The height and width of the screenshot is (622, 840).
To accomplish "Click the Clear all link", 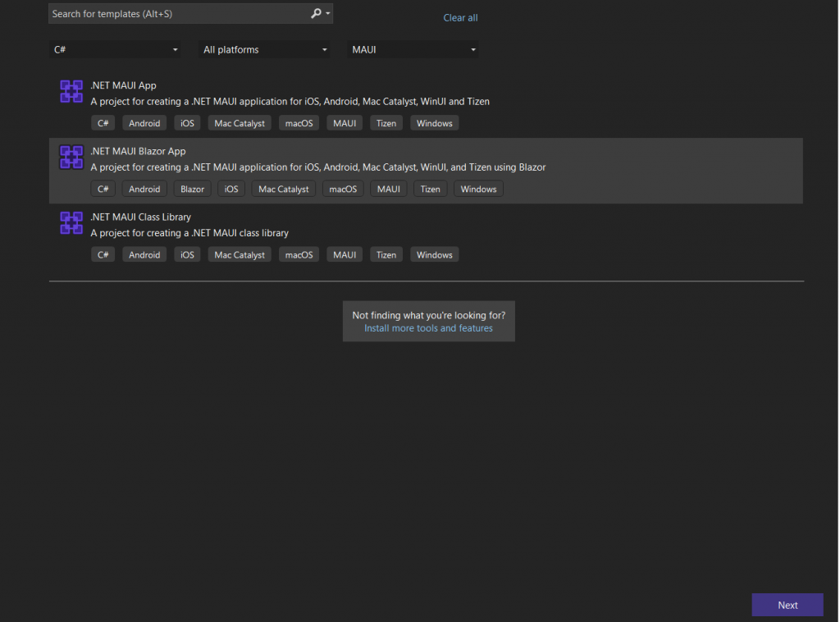I will [460, 18].
